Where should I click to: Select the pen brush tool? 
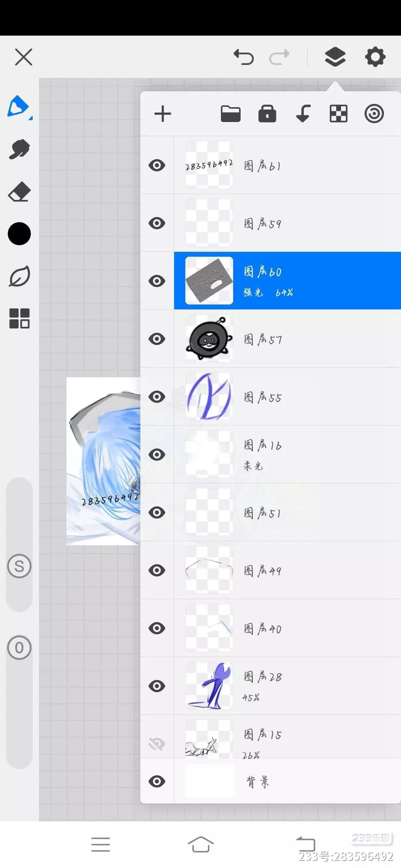pyautogui.click(x=19, y=107)
